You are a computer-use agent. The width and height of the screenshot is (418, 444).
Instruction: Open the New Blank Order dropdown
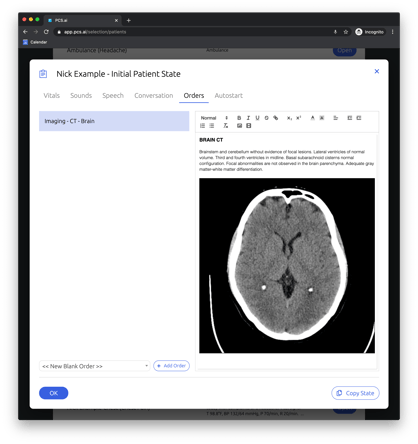[x=95, y=366]
